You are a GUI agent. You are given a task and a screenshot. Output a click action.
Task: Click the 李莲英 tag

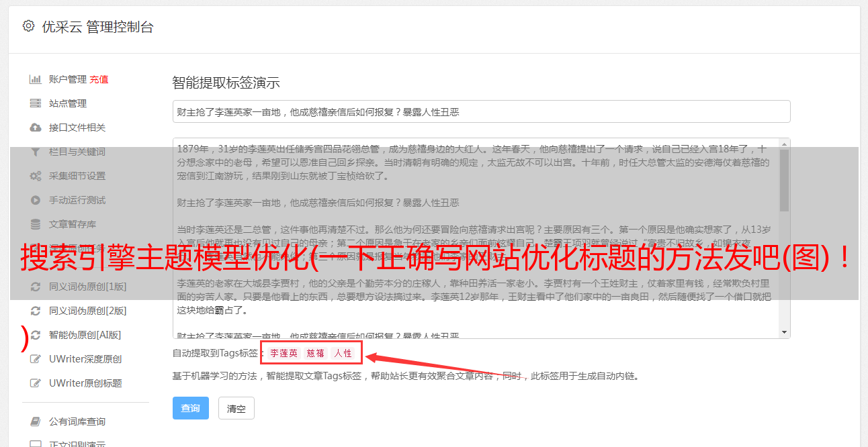[284, 353]
